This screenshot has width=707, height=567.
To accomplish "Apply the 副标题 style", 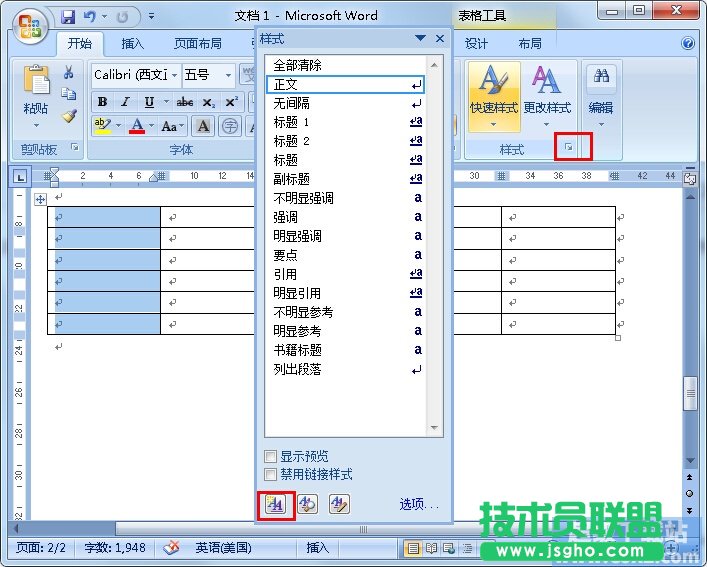I will [345, 179].
